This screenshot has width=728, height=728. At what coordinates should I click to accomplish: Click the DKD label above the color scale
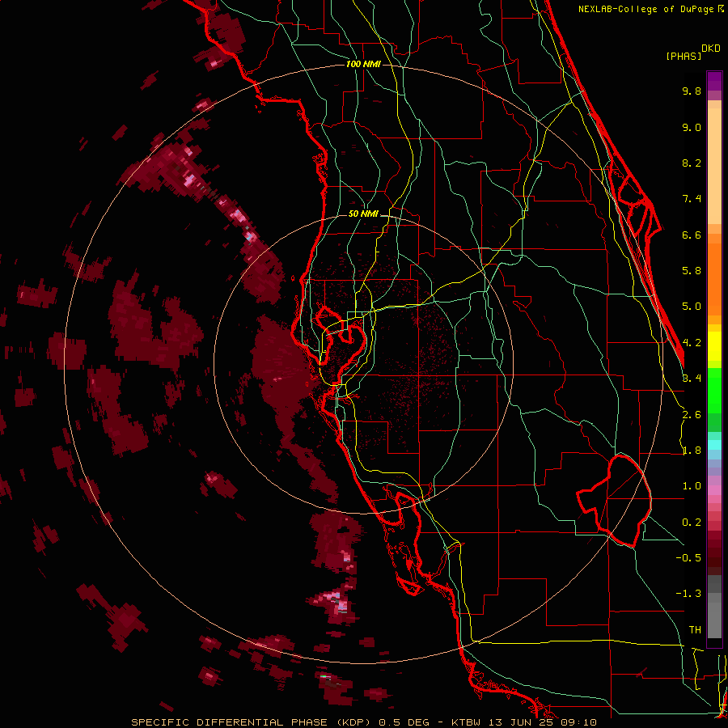pos(710,49)
